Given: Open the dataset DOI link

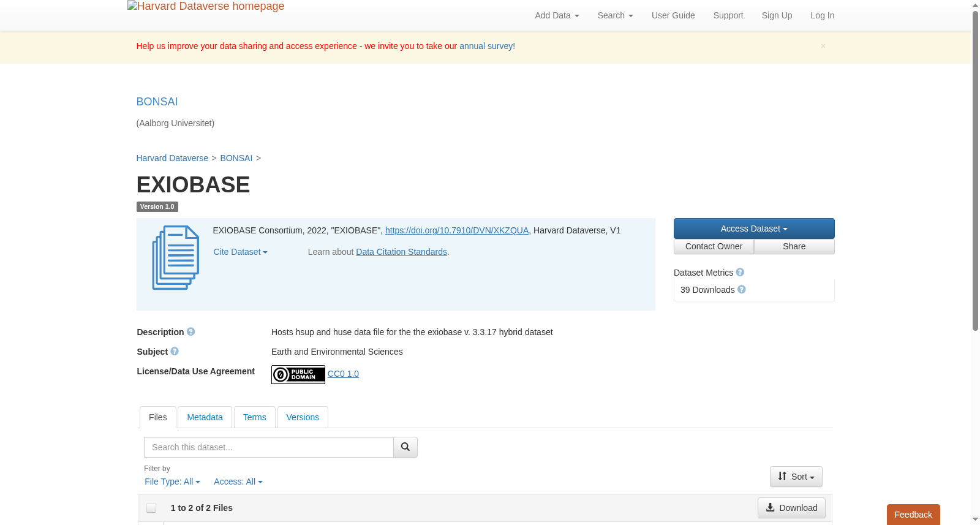Looking at the screenshot, I should (457, 230).
